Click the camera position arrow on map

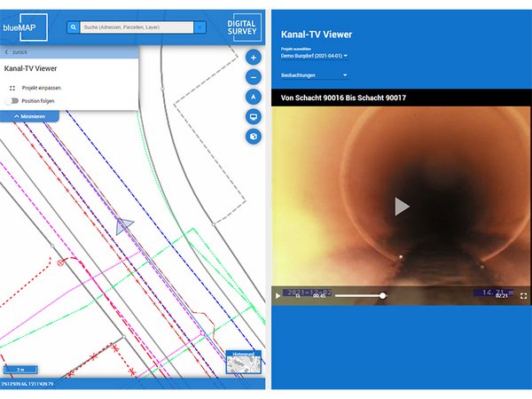pos(124,226)
